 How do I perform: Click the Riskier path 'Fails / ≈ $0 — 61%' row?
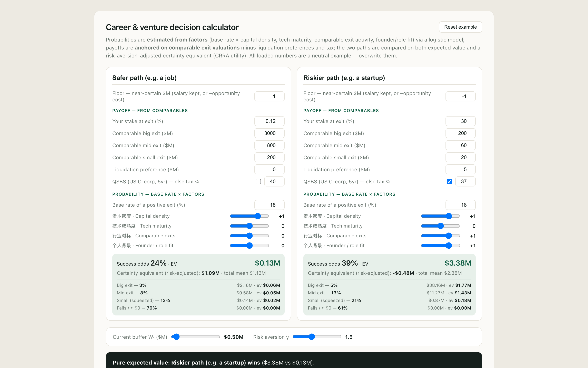click(x=389, y=308)
